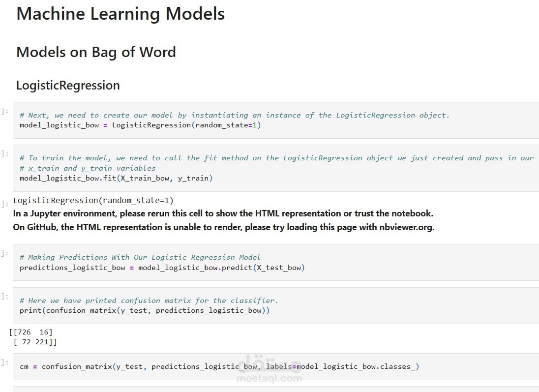The image size is (539, 392).
Task: Click the "# x_train and y_train variables" comment
Action: pos(88,168)
